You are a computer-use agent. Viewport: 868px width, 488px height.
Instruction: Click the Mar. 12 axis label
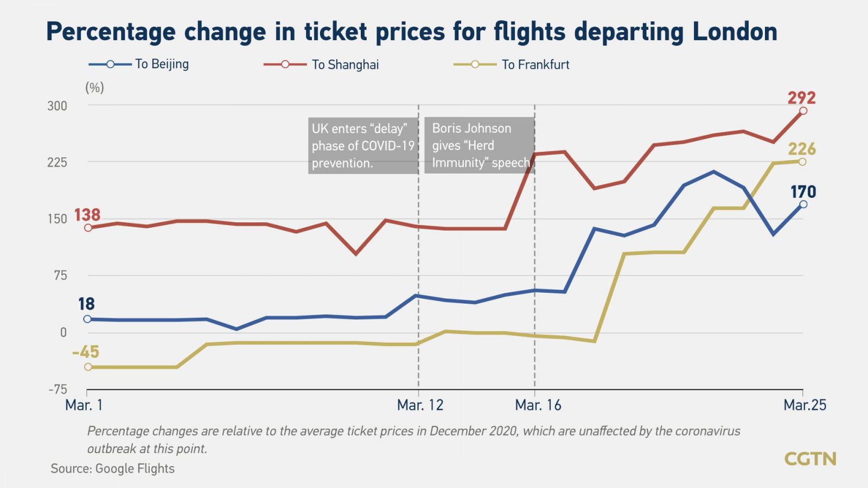420,405
